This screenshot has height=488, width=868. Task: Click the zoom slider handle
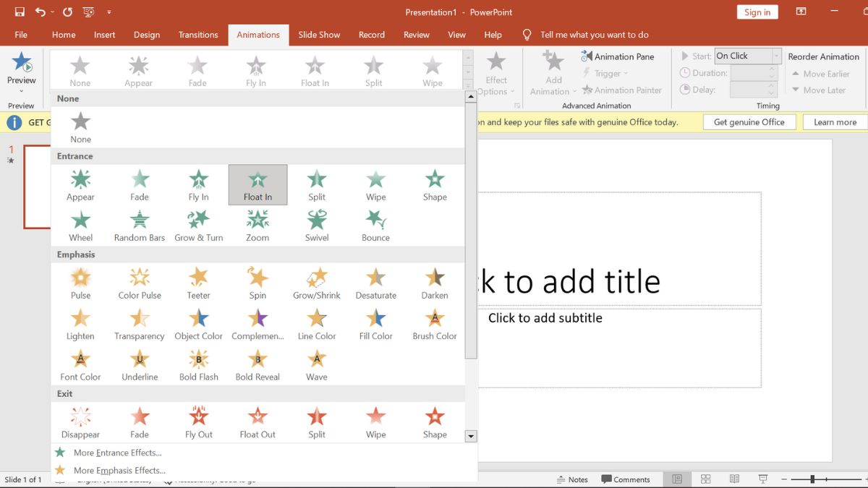point(812,479)
